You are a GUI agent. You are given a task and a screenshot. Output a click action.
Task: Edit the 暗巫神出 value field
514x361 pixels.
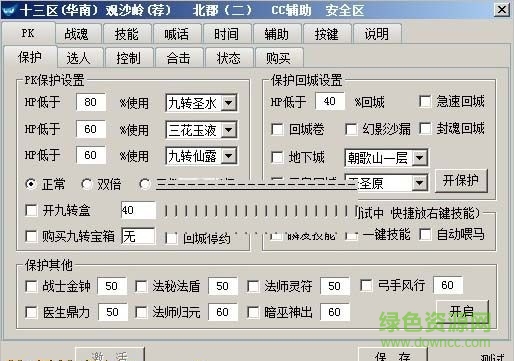click(335, 312)
